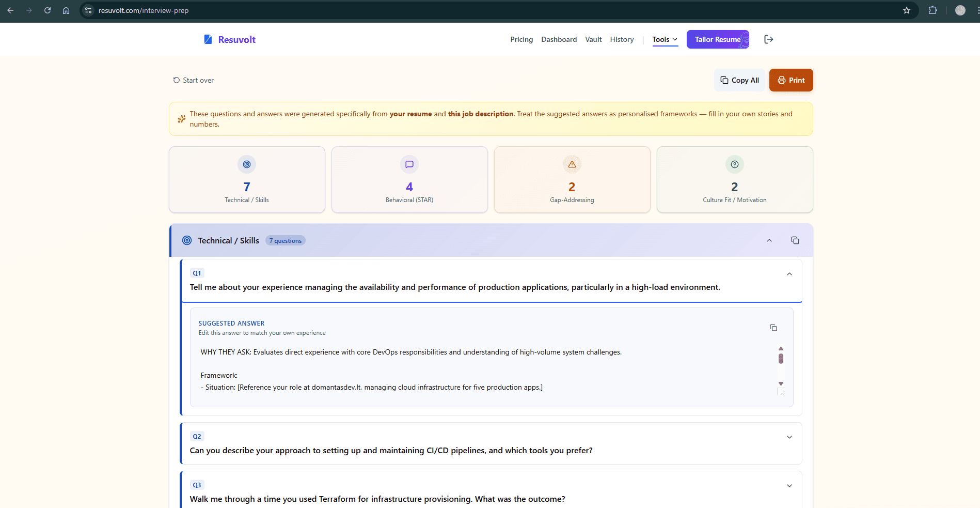This screenshot has height=508, width=980.
Task: Click the logout icon in the navbar
Action: pos(769,39)
